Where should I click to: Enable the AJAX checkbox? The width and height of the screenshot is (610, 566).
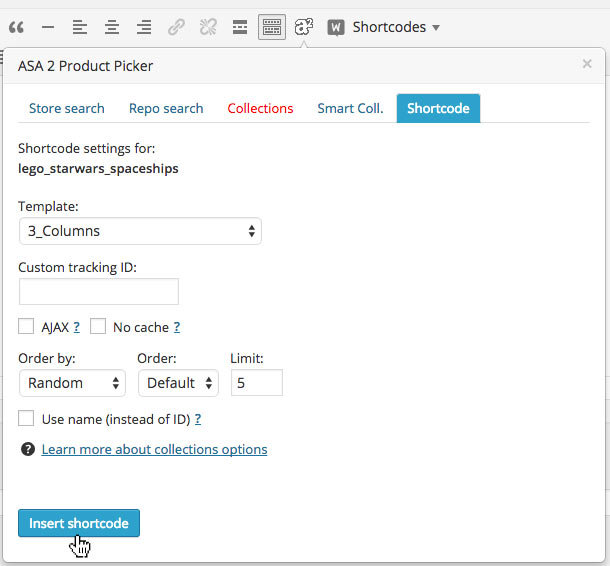point(26,326)
